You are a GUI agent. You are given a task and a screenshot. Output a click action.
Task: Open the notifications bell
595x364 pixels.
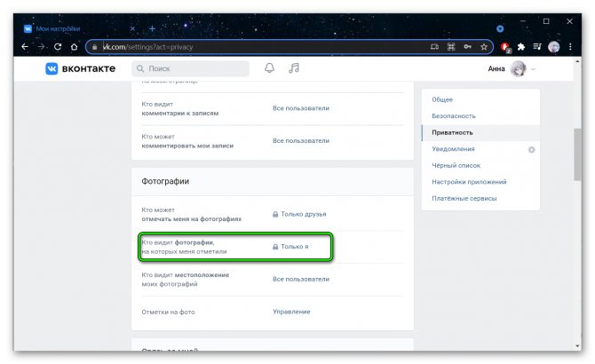(x=270, y=68)
